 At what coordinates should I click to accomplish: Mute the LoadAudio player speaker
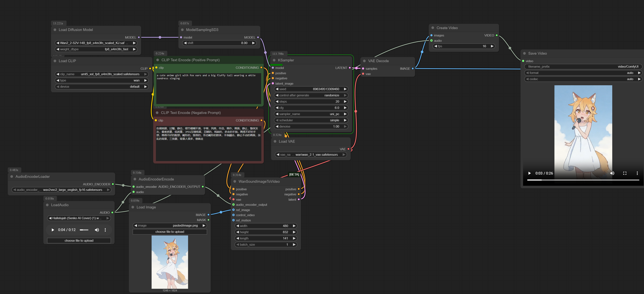(x=97, y=230)
